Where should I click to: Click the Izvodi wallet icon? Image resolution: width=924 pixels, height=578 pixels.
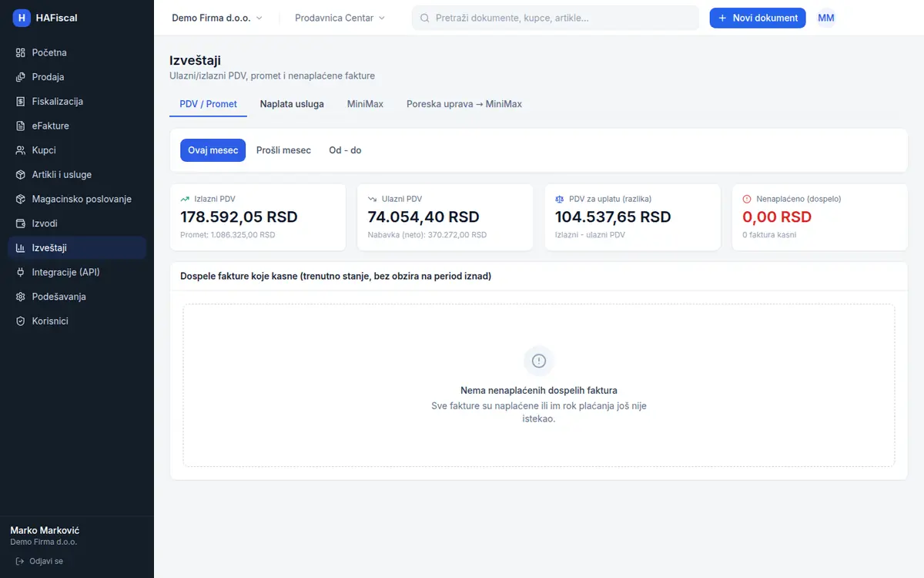21,223
